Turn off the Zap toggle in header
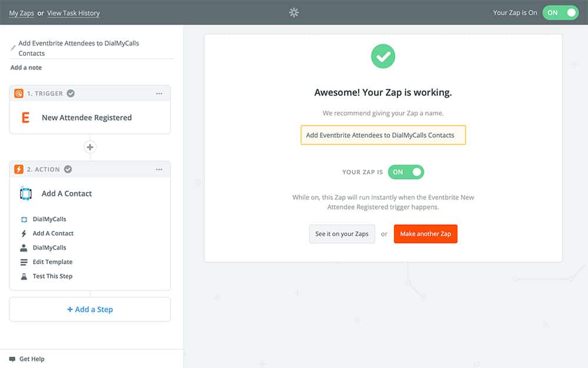 [x=560, y=12]
